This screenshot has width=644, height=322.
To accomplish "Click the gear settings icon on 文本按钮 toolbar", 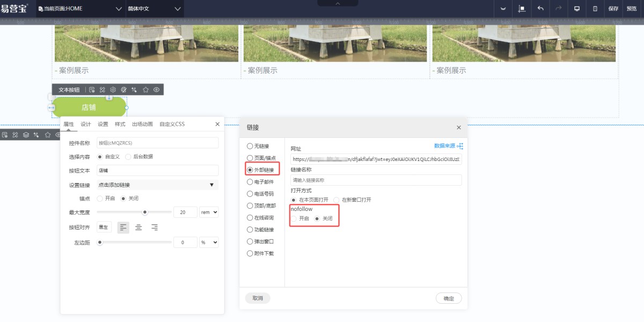I will coord(113,90).
